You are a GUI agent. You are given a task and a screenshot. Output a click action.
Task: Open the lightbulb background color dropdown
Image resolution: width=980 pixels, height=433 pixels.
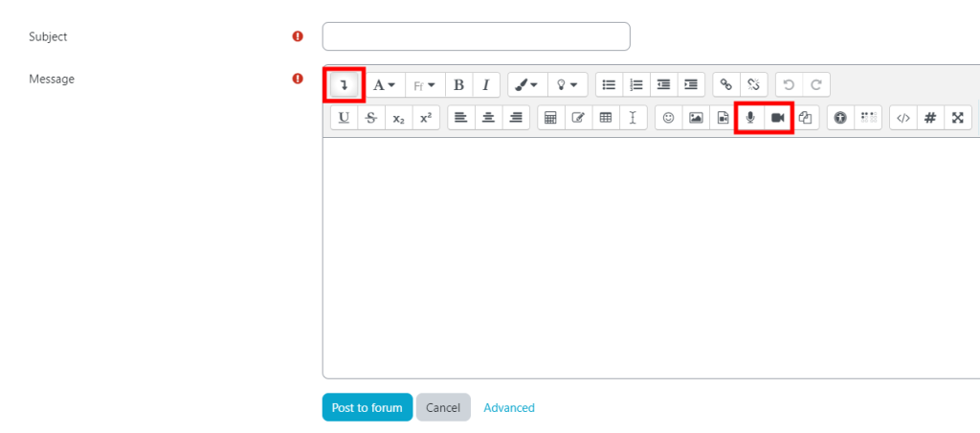click(568, 85)
